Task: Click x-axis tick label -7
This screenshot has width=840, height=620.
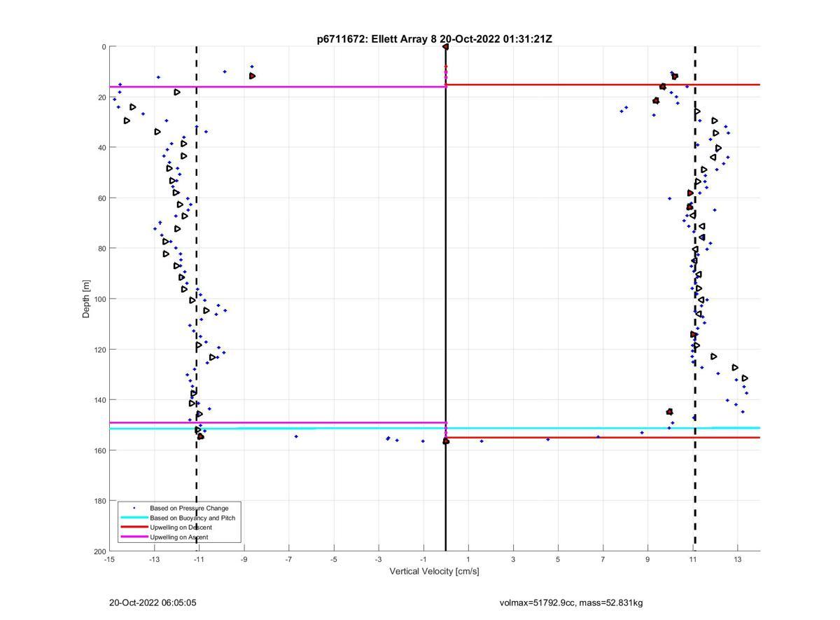Action: pyautogui.click(x=288, y=559)
